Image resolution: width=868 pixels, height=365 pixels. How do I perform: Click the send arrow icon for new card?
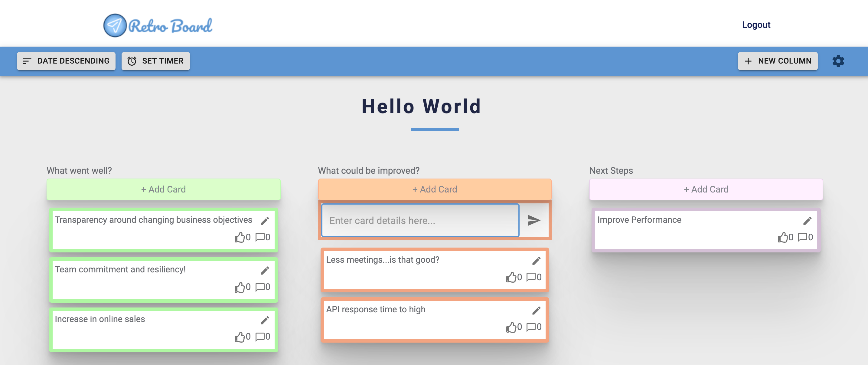tap(534, 220)
